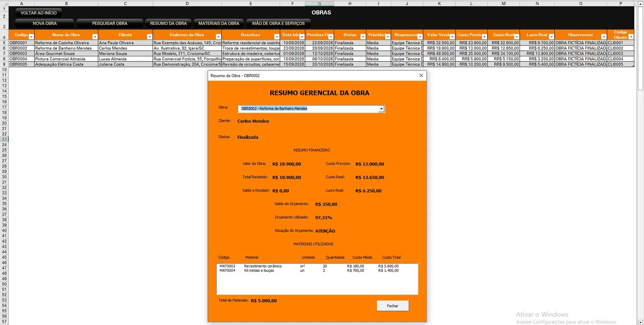Open the Descricao column filter arrow
The image size is (644, 325).
(x=277, y=37)
